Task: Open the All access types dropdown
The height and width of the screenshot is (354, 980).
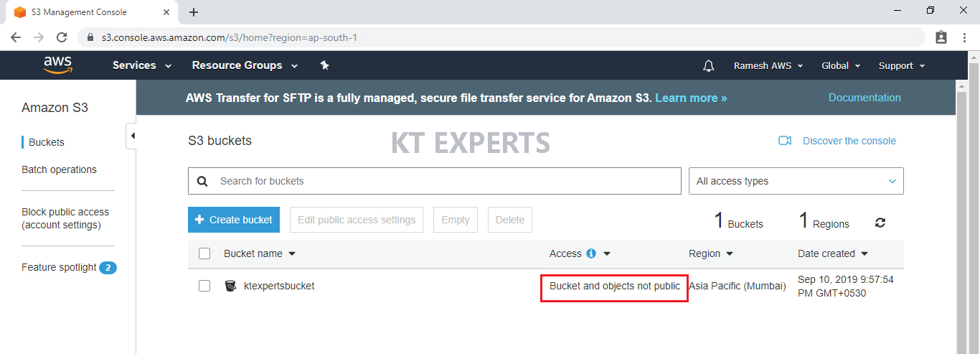Action: (796, 181)
